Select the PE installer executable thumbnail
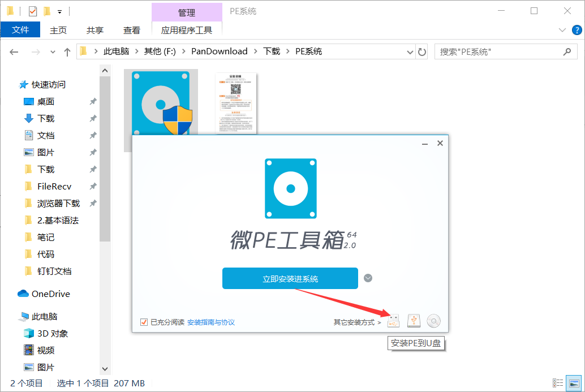 (161, 103)
